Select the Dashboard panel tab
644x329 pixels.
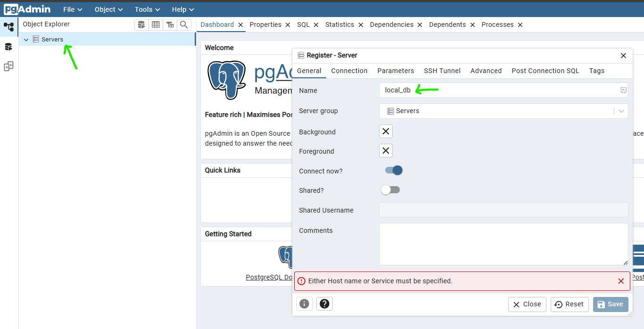click(x=217, y=25)
